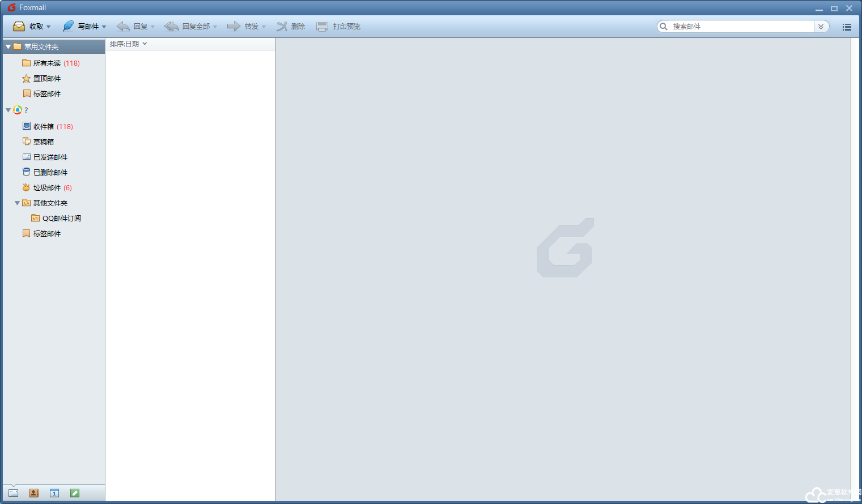Open 收件箱 (118)

[x=54, y=126]
